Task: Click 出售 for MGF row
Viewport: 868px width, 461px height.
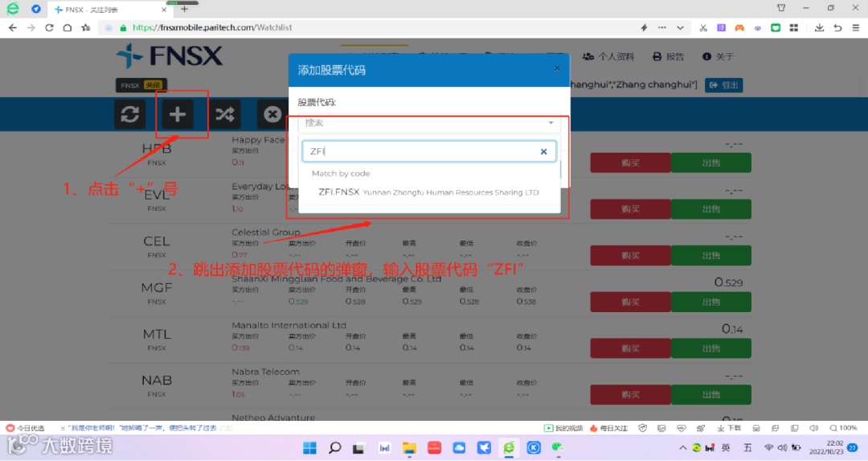Action: click(711, 302)
